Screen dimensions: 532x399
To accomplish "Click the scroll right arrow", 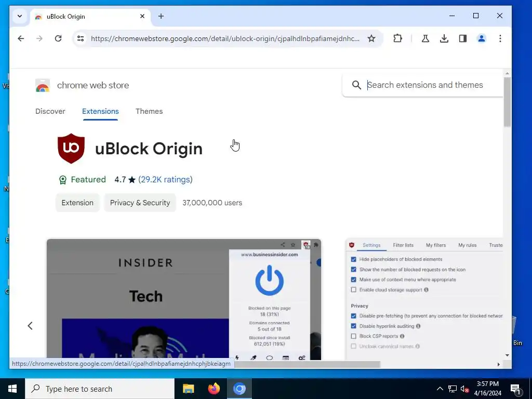I will tap(498, 364).
